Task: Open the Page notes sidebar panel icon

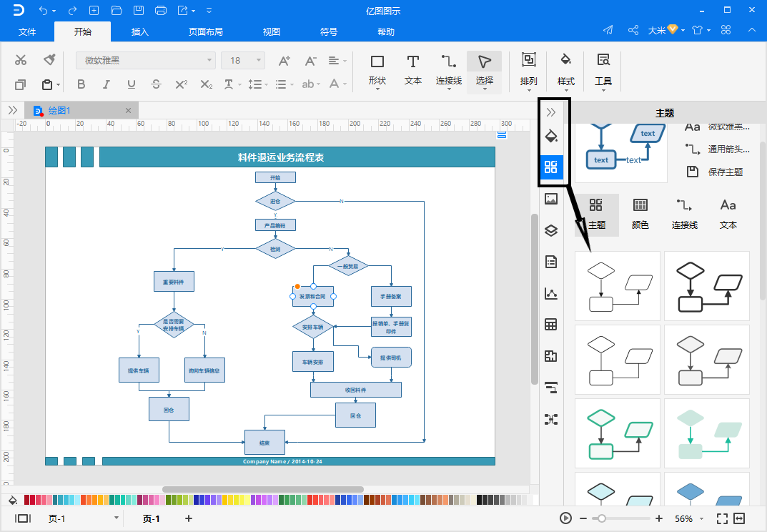Action: tap(551, 262)
